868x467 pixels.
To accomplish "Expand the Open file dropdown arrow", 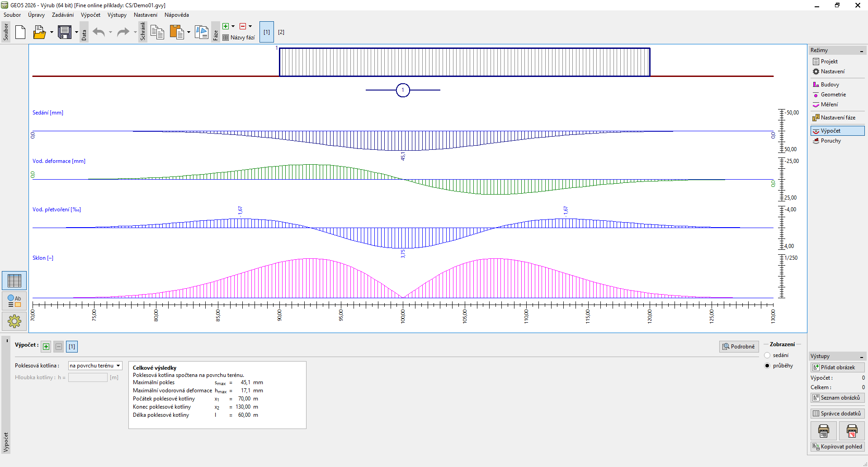I will pos(52,32).
